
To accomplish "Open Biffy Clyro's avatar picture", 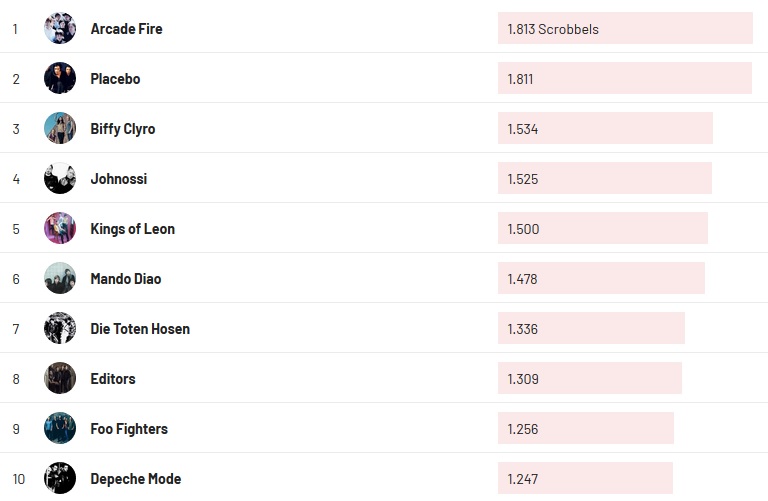I will coord(60,128).
